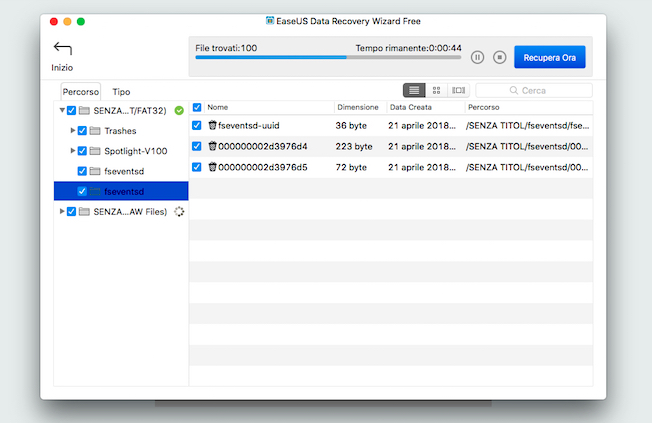Open the Tipo tab
This screenshot has width=652, height=423.
point(121,91)
